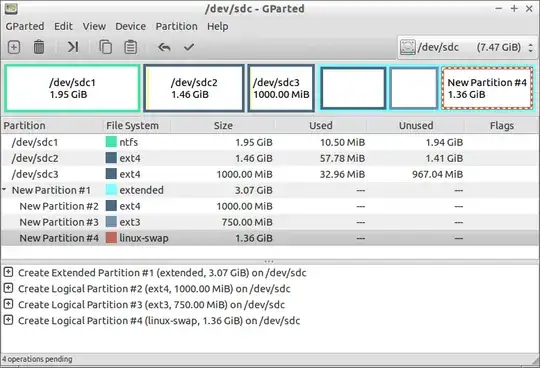This screenshot has height=368, width=540.
Task: Click the pane divider handle dots
Action: click(x=269, y=261)
